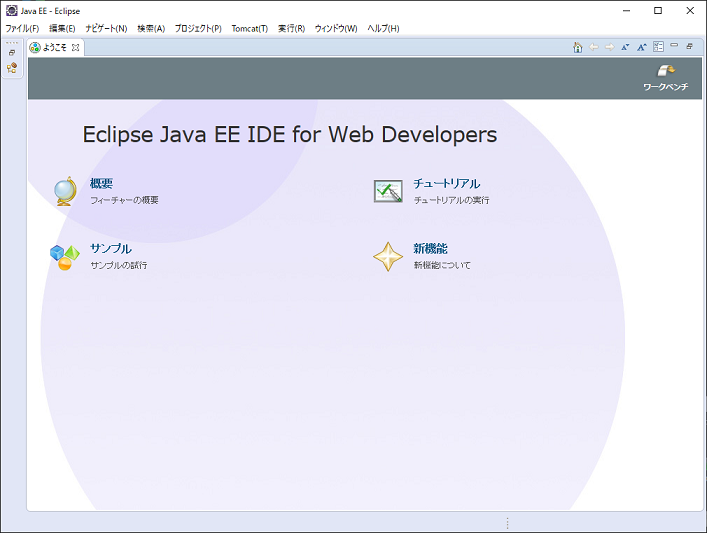This screenshot has height=533, width=707.
Task: Open the Tomcat(T) menu
Action: coord(250,28)
